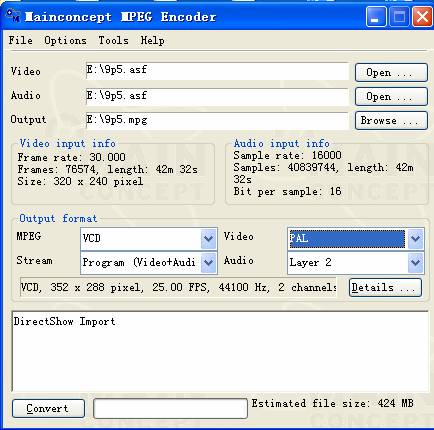Open the Options menu
434x430 pixels.
click(65, 40)
